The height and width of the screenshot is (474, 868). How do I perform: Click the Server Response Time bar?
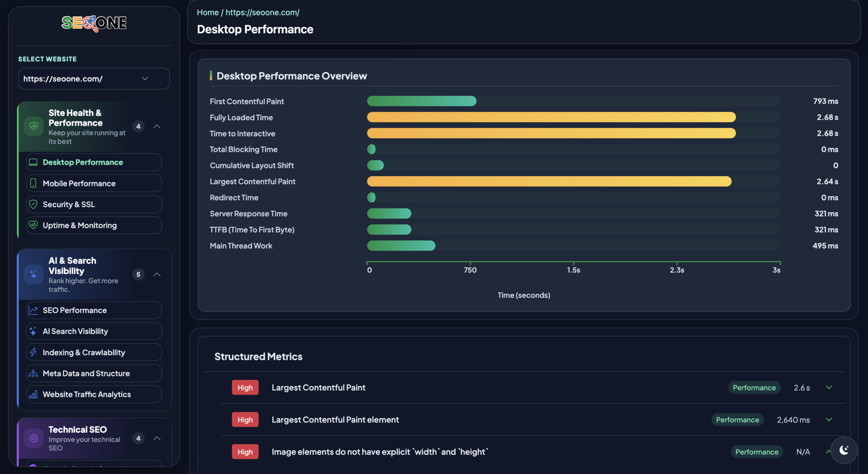click(x=389, y=213)
